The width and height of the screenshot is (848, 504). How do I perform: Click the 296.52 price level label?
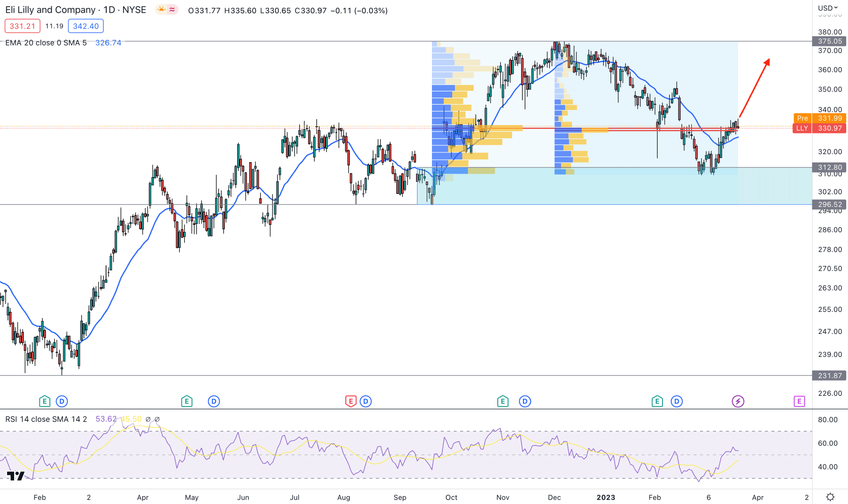click(829, 205)
